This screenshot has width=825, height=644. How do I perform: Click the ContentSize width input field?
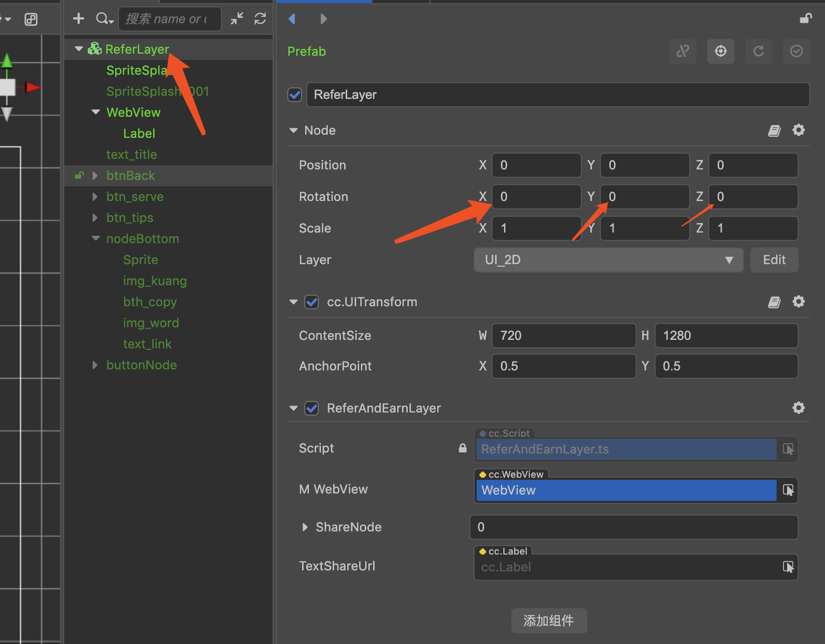coord(563,336)
